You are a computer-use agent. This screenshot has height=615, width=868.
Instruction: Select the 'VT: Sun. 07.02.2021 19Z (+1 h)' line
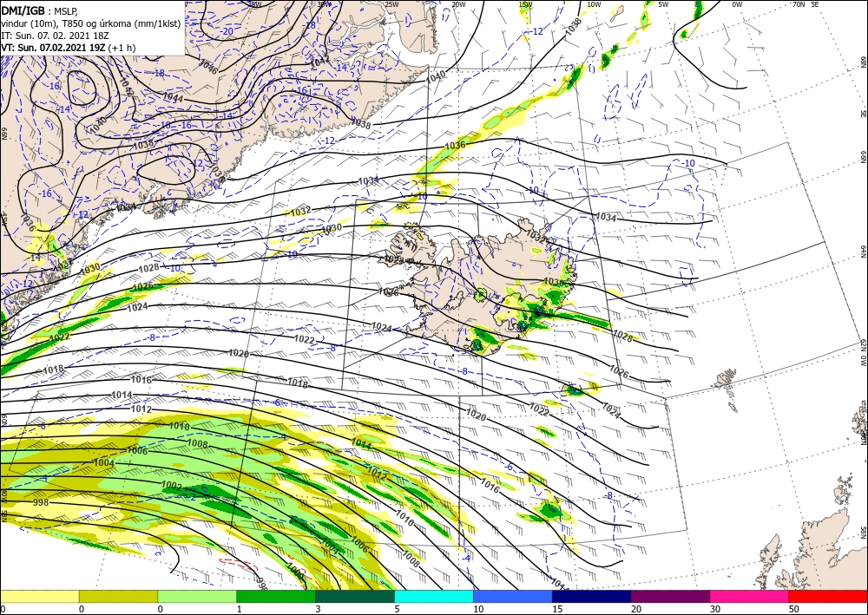click(x=68, y=48)
